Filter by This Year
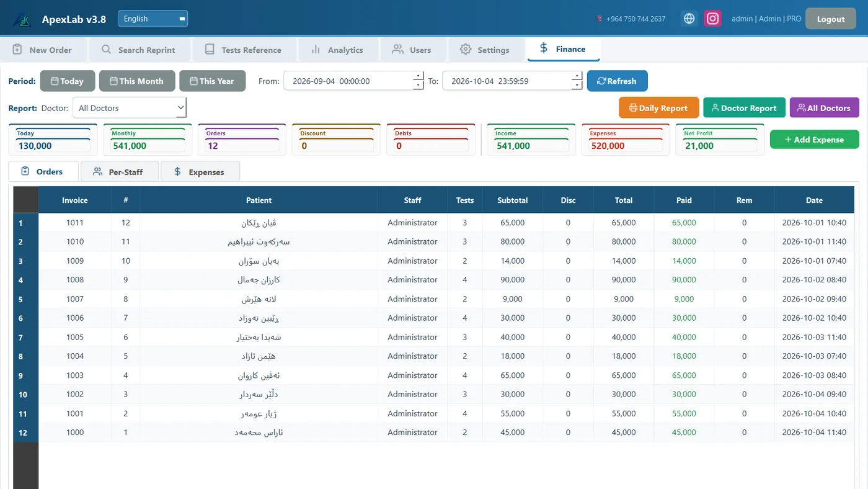The height and width of the screenshot is (489, 868). (x=213, y=81)
